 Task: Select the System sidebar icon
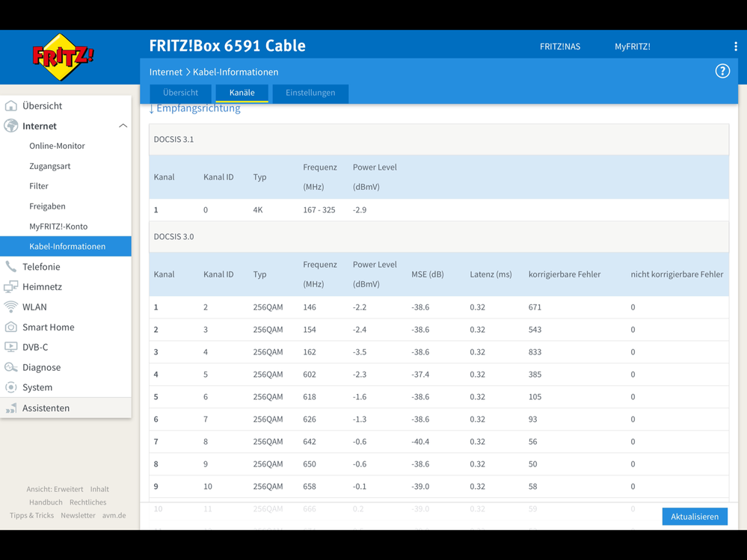click(12, 387)
